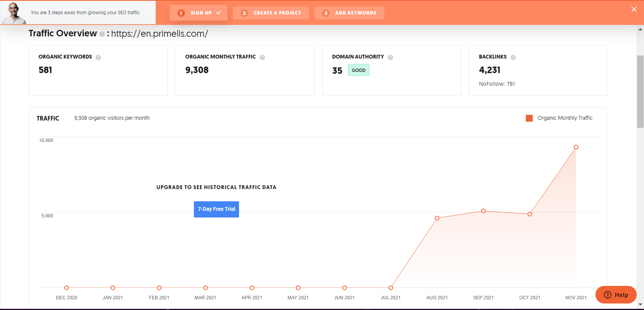
Task: Click the Upgrade to See Historical Traffic Data text
Action: point(216,187)
